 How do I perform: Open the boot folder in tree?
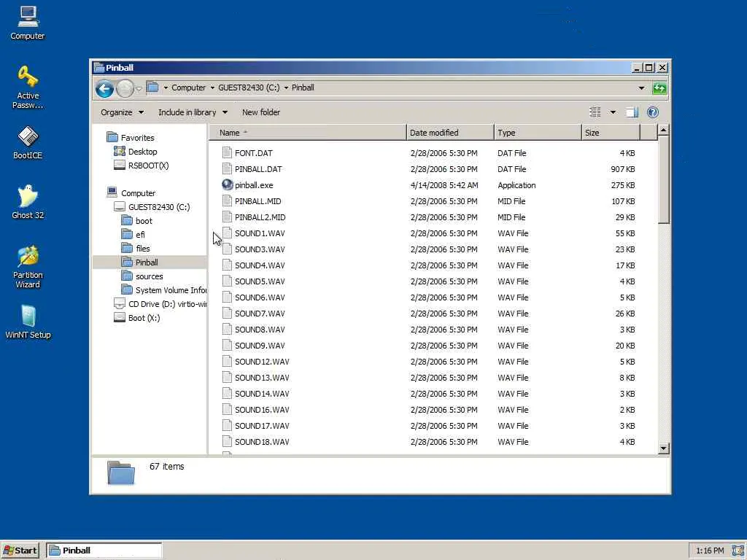coord(144,220)
